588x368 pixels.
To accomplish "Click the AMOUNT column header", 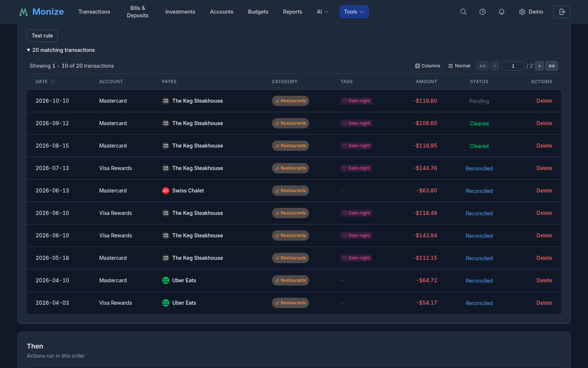I will [426, 82].
